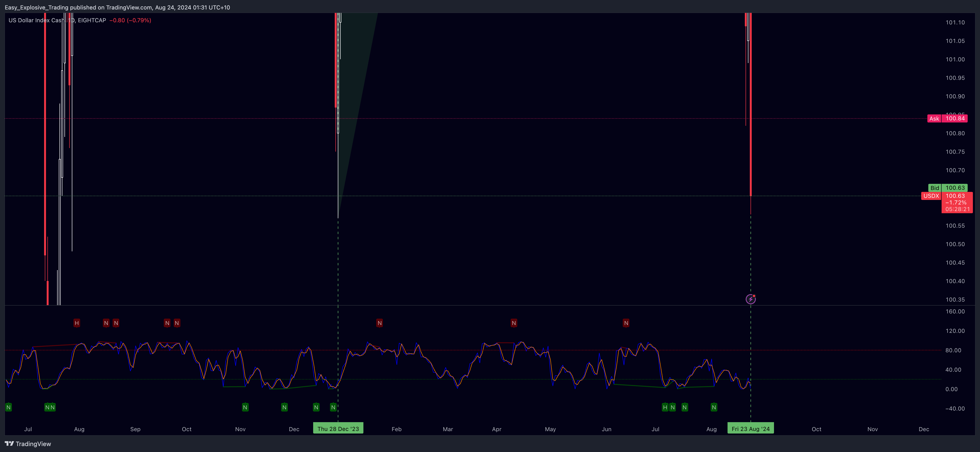980x452 pixels.
Task: Select the red H divergence marker
Action: (x=77, y=323)
